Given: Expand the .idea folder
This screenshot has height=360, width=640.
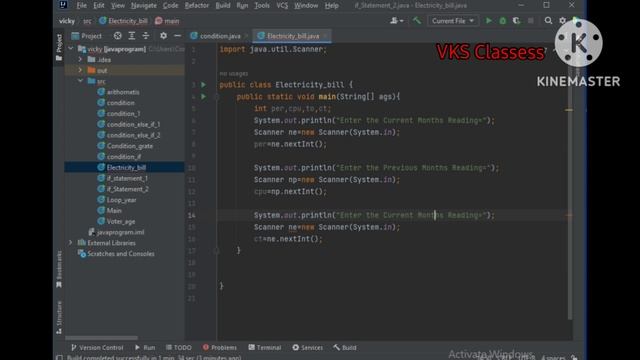Looking at the screenshot, I should tap(80, 60).
